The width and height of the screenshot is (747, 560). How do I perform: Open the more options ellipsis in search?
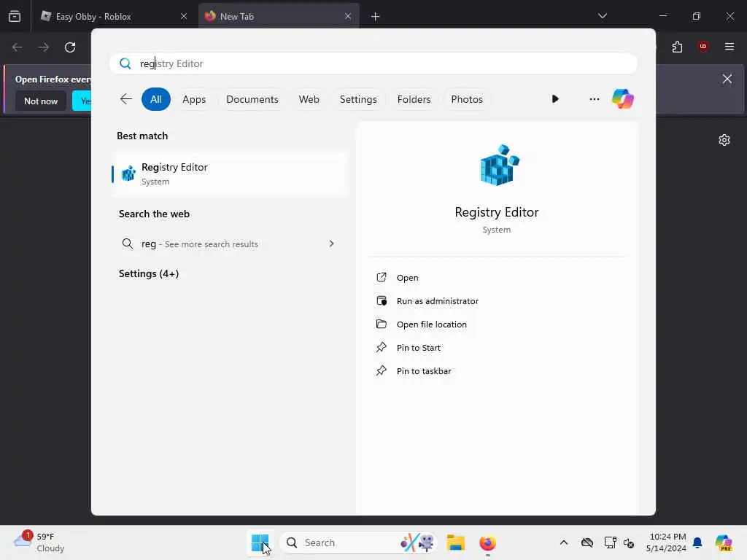coord(594,99)
